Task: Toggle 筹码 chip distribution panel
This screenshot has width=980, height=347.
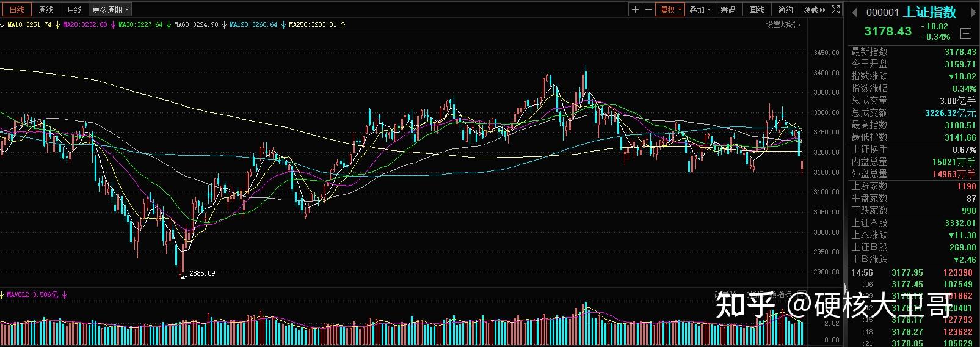Action: 728,10
